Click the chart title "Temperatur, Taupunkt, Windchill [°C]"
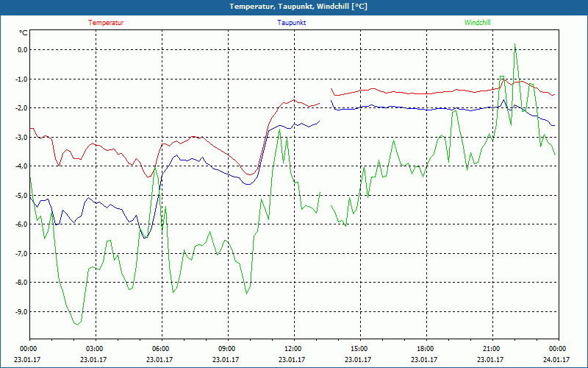The image size is (588, 368). [298, 7]
